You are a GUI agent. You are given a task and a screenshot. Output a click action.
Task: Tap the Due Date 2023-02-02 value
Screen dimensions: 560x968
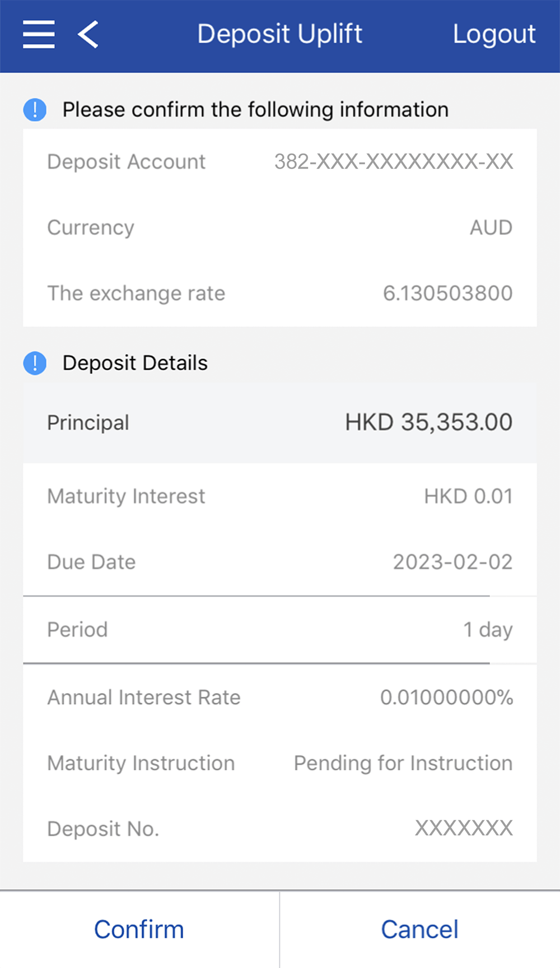452,562
